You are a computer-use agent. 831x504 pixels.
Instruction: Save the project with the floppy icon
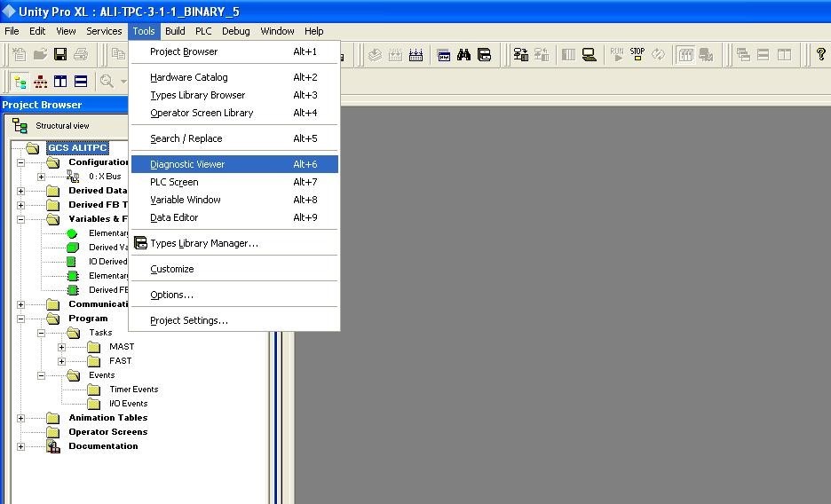point(60,54)
